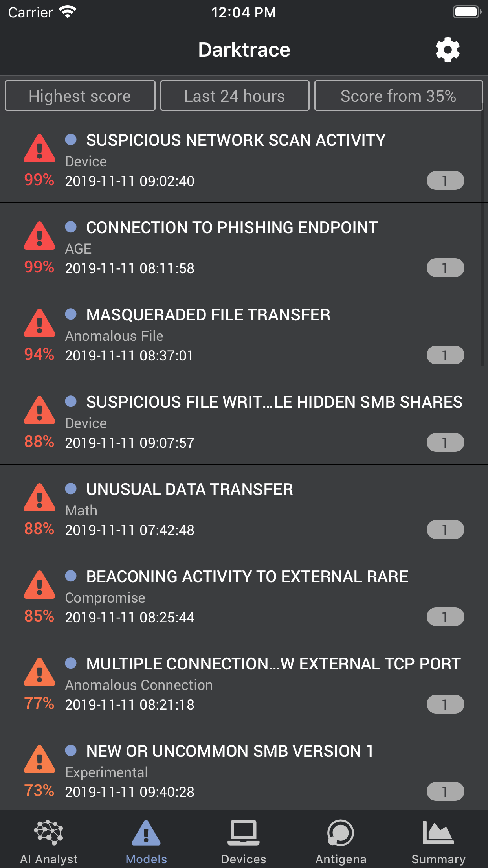Screen dimensions: 488x868
Task: Open the Devices laptop icon
Action: click(x=244, y=832)
